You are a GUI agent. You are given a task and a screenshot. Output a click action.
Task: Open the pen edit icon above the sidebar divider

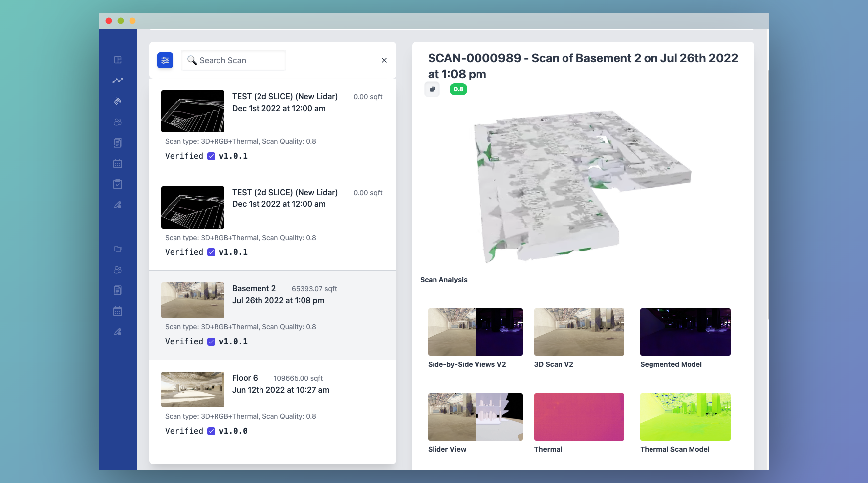pyautogui.click(x=118, y=205)
